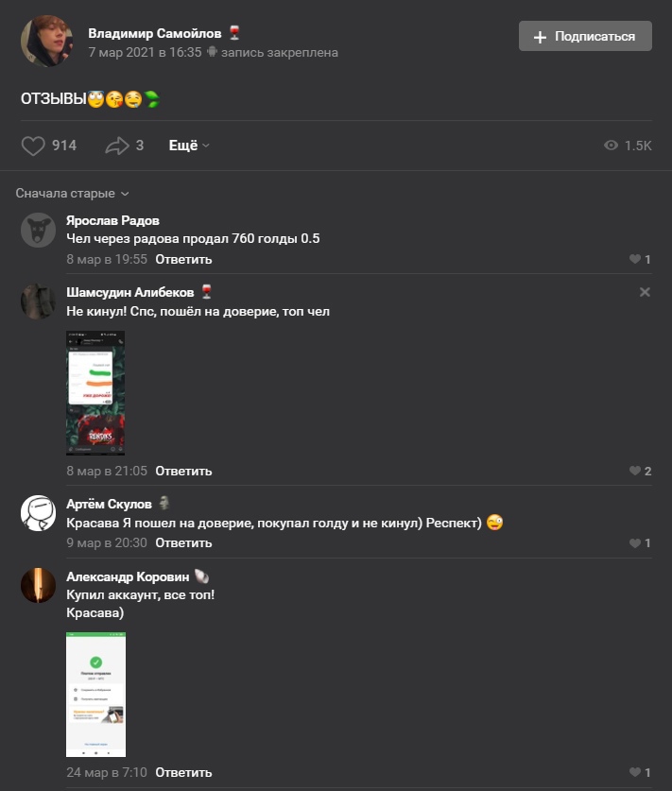Click the views eye icon showing 1.5K

click(611, 146)
